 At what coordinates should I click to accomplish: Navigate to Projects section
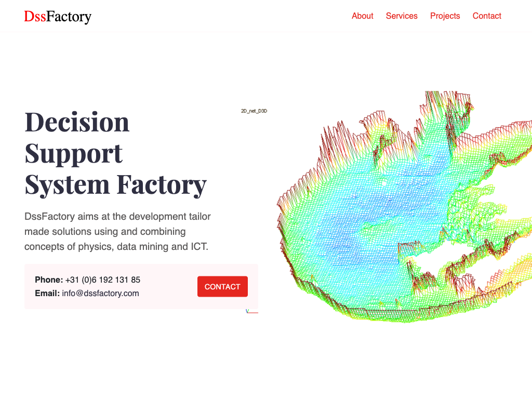445,16
